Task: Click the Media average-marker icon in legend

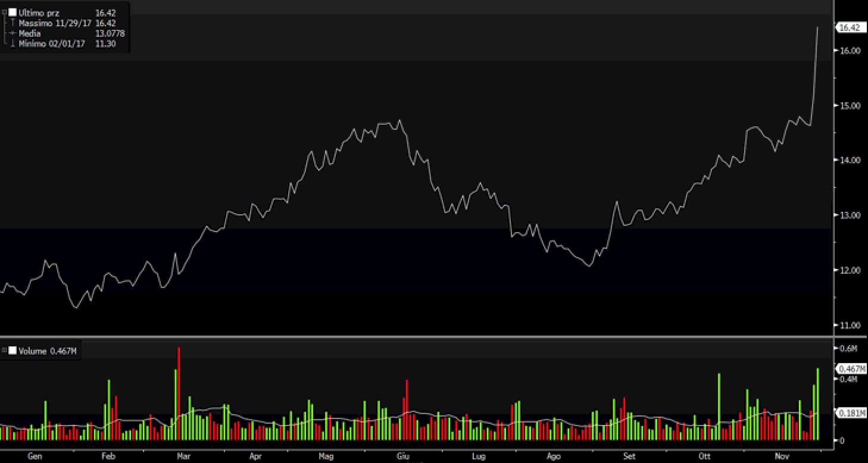Action: [x=13, y=33]
